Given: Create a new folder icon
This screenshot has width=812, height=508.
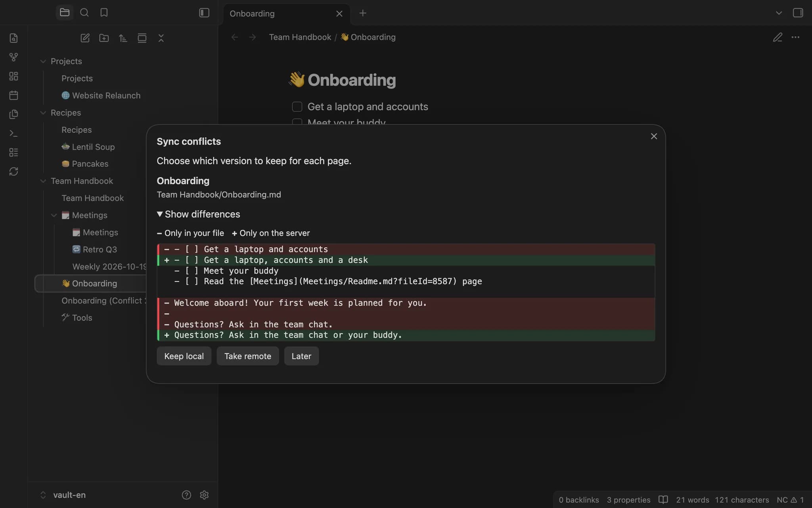Looking at the screenshot, I should tap(104, 38).
